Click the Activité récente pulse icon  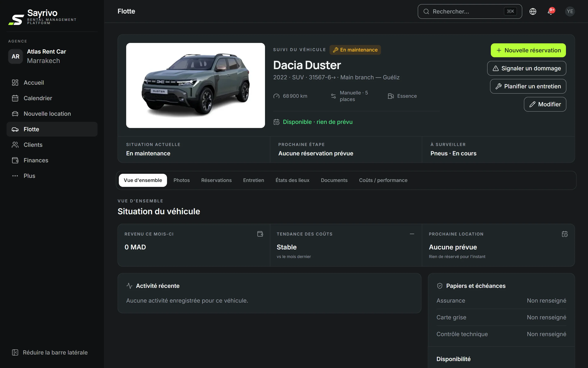[129, 286]
